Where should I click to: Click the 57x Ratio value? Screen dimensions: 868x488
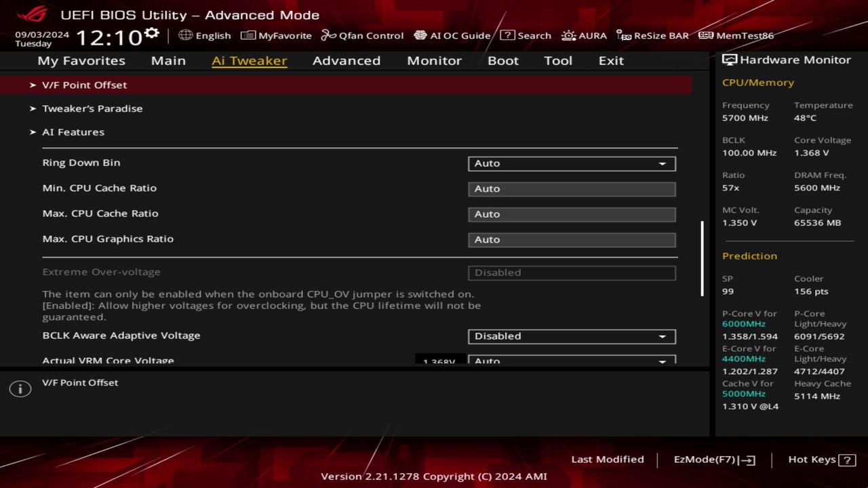(731, 188)
